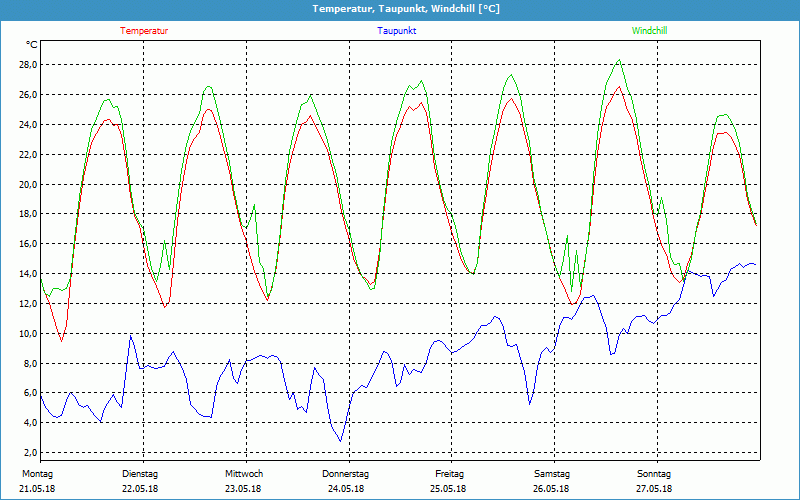Image resolution: width=800 pixels, height=500 pixels.
Task: Click the 24.05.18 date label
Action: point(346,489)
